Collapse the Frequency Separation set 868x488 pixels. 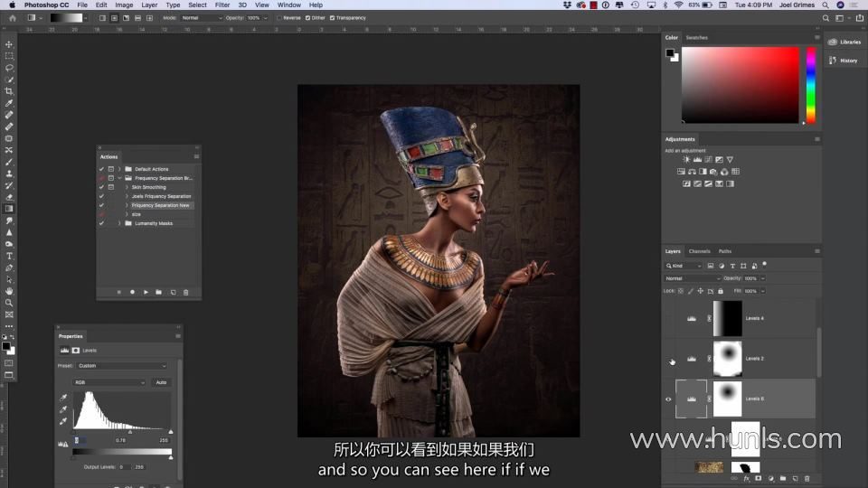[119, 178]
